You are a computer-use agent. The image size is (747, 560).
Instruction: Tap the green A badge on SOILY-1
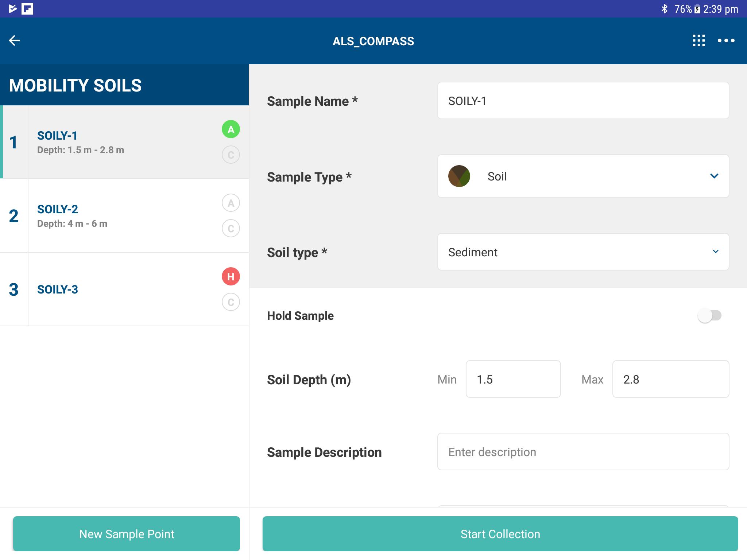pyautogui.click(x=231, y=129)
